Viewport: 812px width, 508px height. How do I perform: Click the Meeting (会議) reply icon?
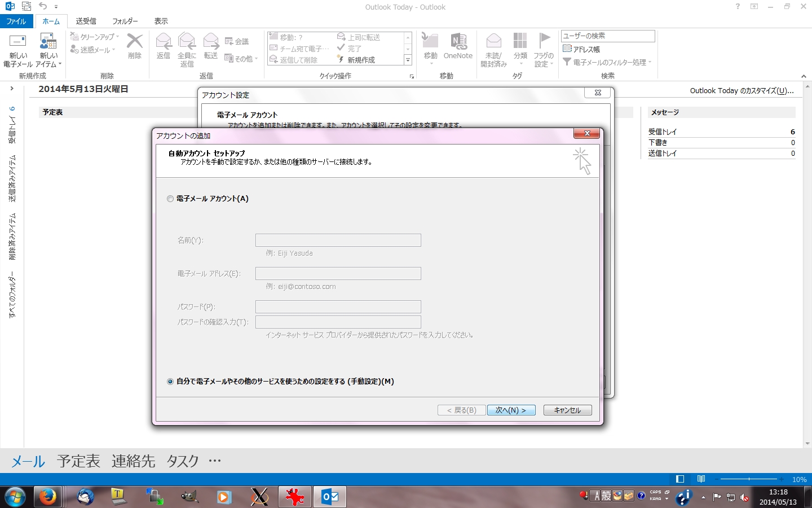coord(237,41)
